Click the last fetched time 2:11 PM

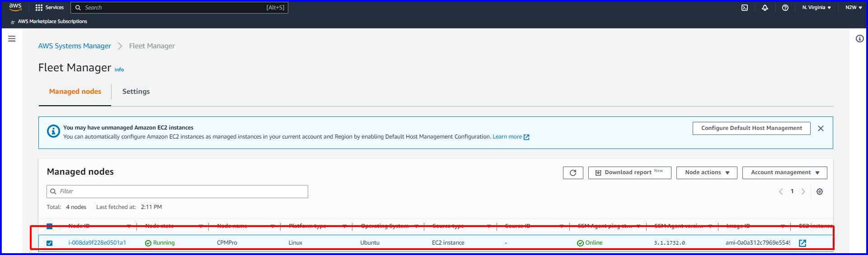click(151, 207)
